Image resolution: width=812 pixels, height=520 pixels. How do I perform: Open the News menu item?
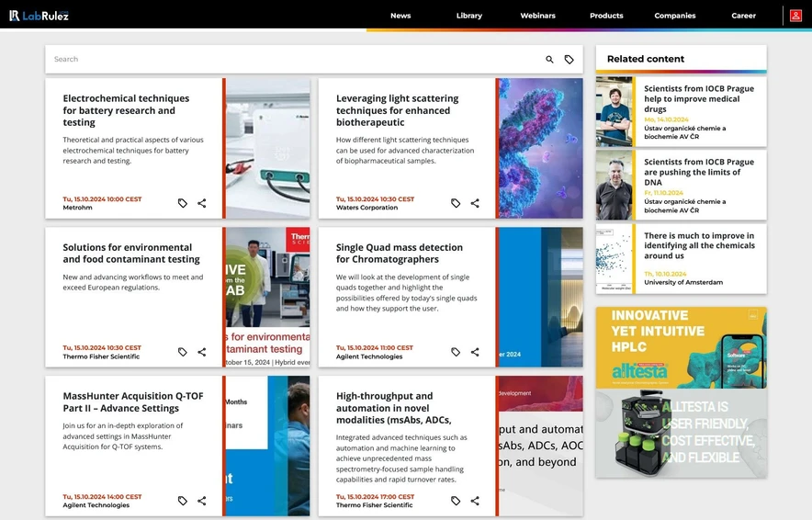coord(400,16)
